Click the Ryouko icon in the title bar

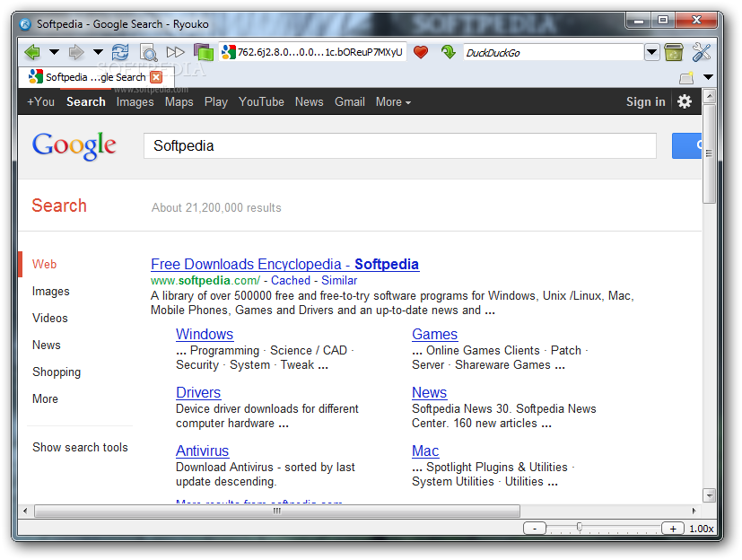pyautogui.click(x=25, y=24)
